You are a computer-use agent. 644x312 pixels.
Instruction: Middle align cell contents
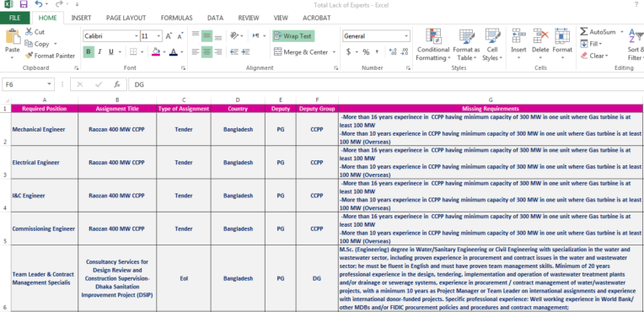207,35
